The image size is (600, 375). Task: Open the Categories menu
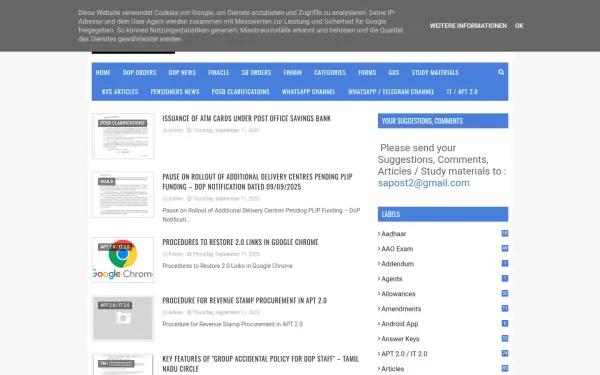coord(330,72)
